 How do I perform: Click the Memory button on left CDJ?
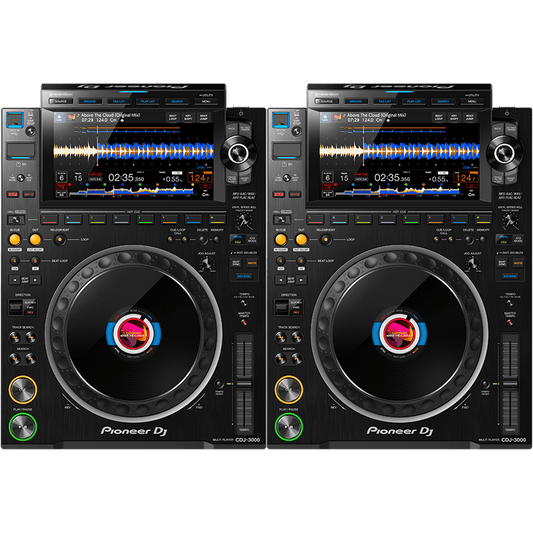217,240
